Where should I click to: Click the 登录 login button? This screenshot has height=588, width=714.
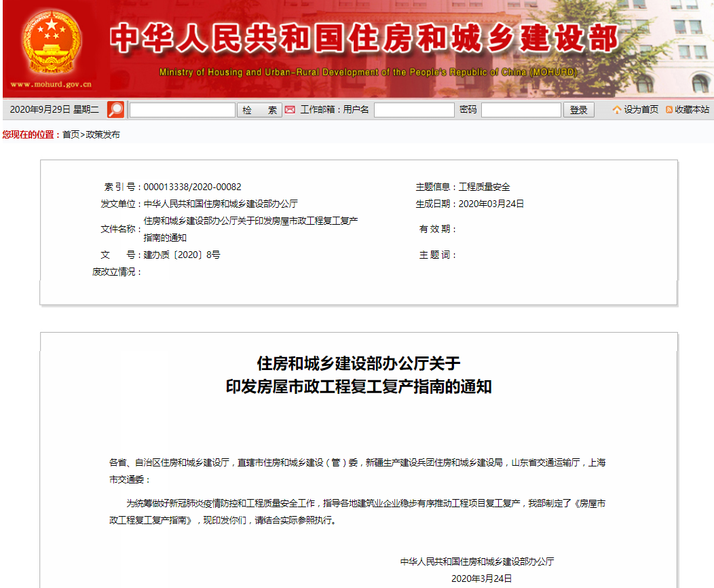[579, 110]
